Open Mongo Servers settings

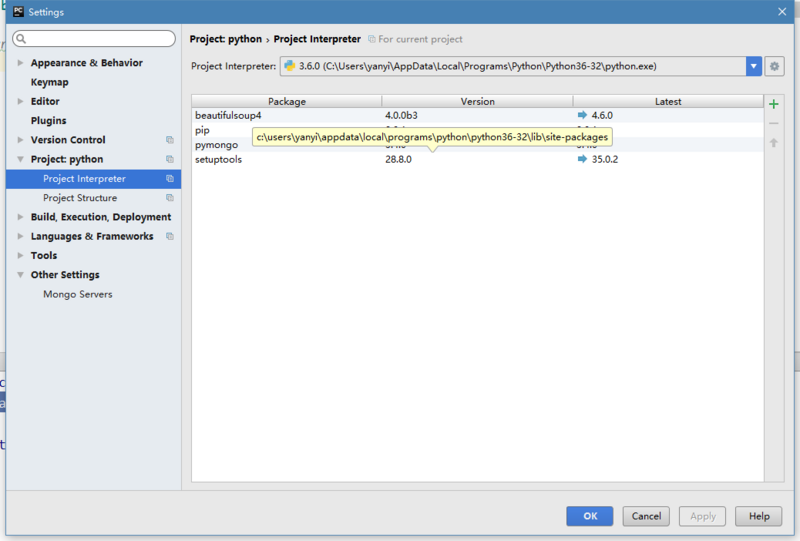78,294
